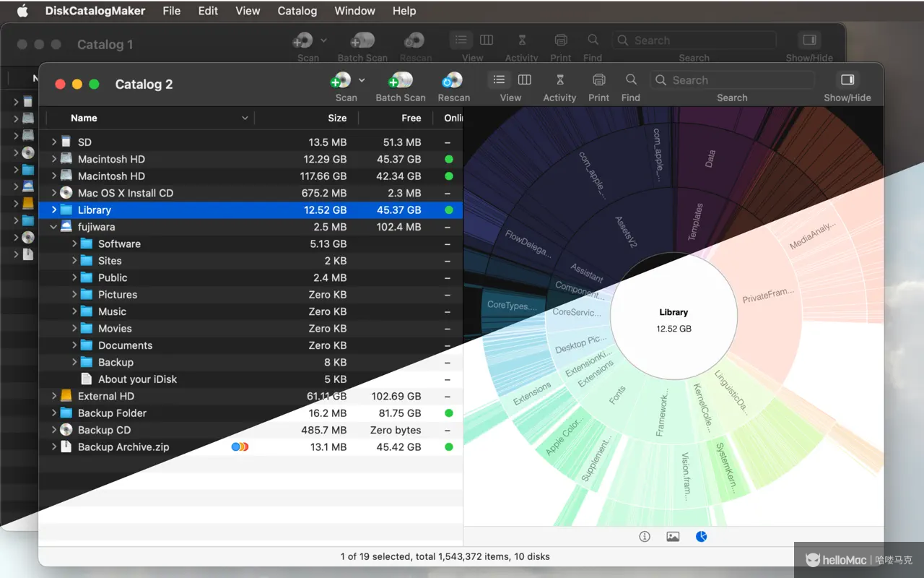
Task: Select the Sites folder row
Action: (x=250, y=261)
